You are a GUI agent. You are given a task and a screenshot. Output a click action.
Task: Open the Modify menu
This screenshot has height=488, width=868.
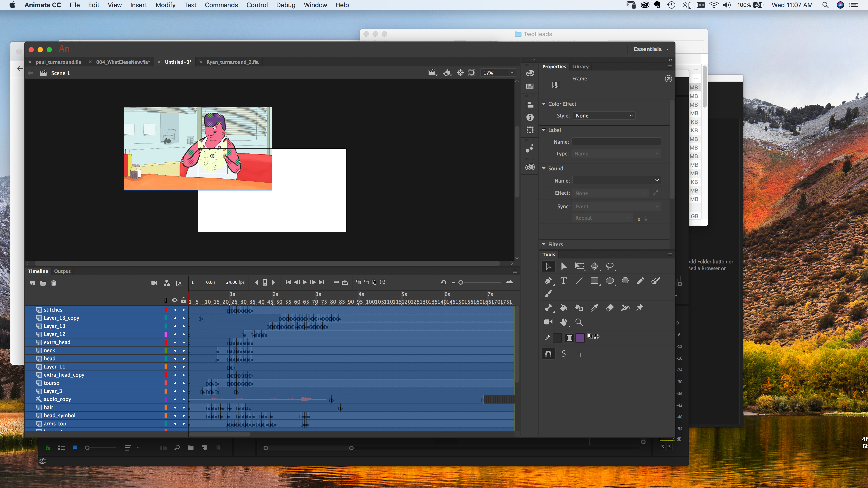[165, 5]
